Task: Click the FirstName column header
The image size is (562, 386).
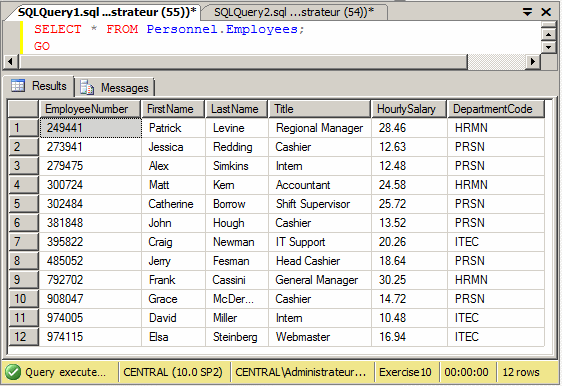Action: click(x=173, y=109)
